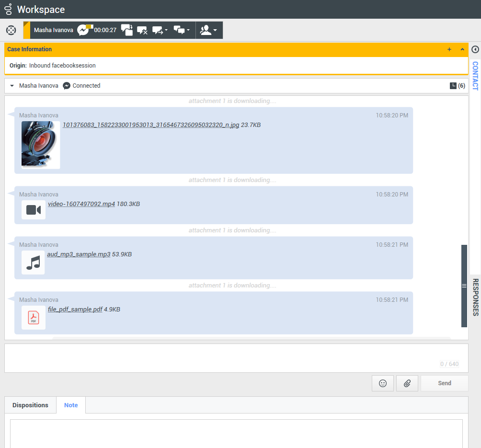481x448 pixels.
Task: Open the camera image attachment thumbnail
Action: [x=41, y=145]
